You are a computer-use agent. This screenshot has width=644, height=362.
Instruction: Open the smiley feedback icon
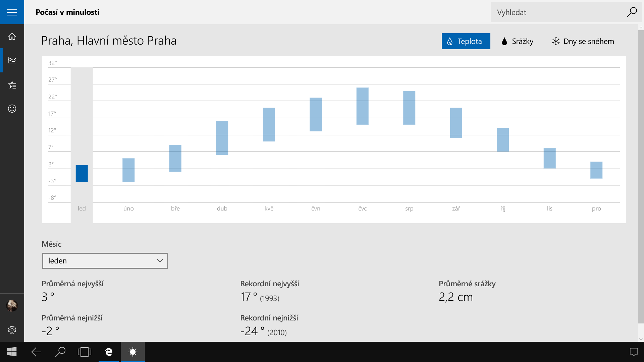[x=12, y=109]
